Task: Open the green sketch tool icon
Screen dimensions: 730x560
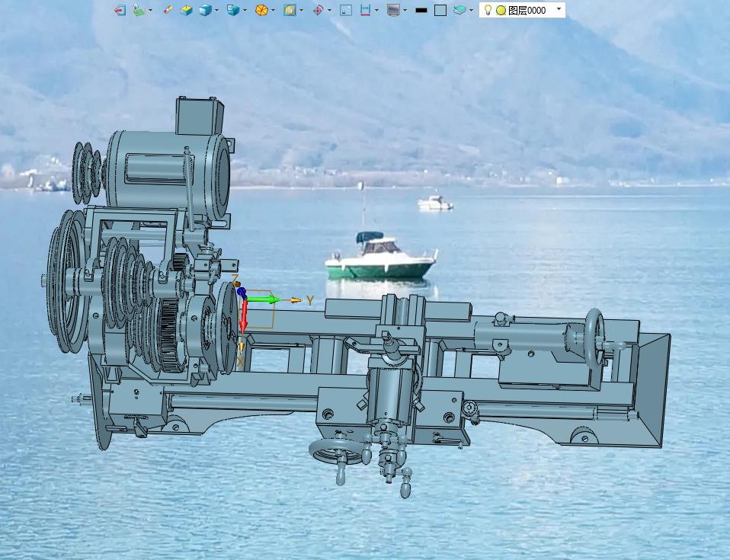Action: tap(139, 10)
